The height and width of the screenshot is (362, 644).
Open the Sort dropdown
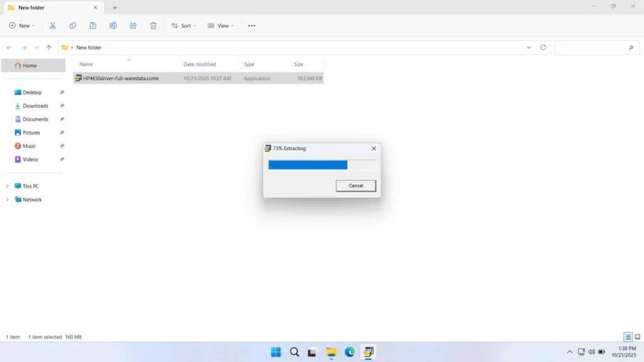(x=184, y=25)
